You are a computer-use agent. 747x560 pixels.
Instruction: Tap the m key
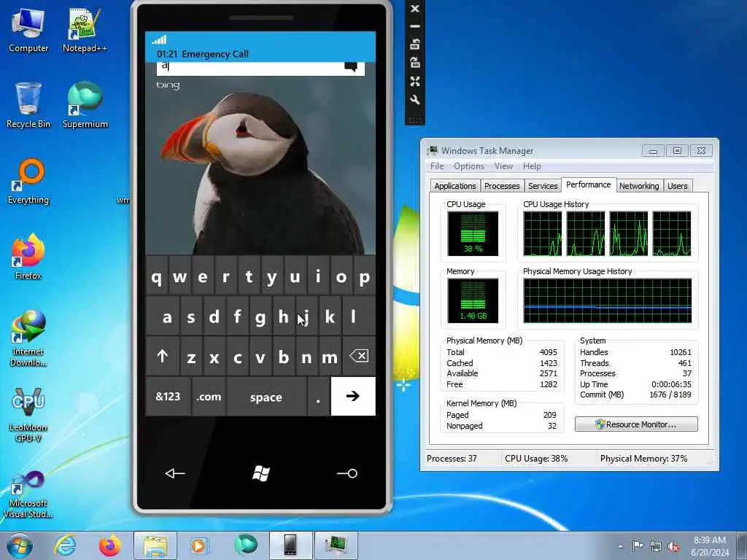coord(330,357)
